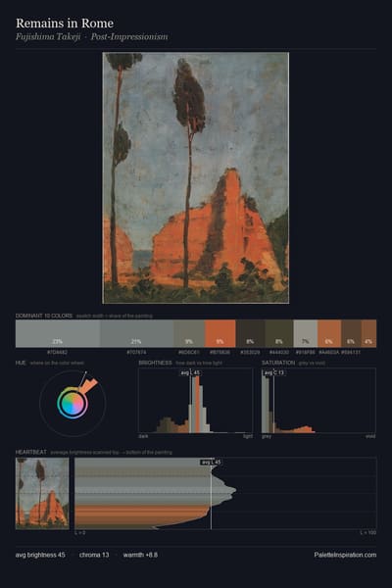392x588 pixels.
Task: Click the saturation 'avg C 13' marker
Action: pyautogui.click(x=273, y=372)
